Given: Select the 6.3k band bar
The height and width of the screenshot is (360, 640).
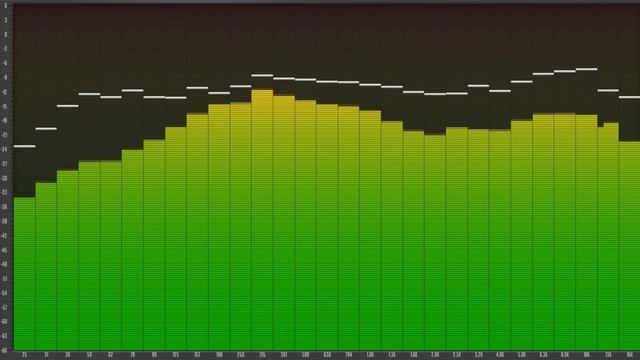Looking at the screenshot, I should [x=543, y=232].
